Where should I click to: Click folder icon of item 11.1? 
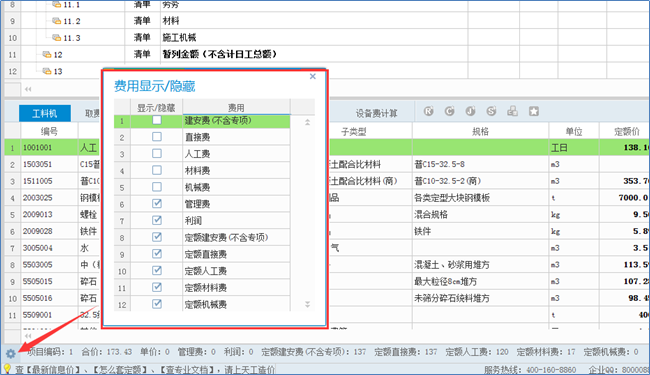click(x=56, y=5)
